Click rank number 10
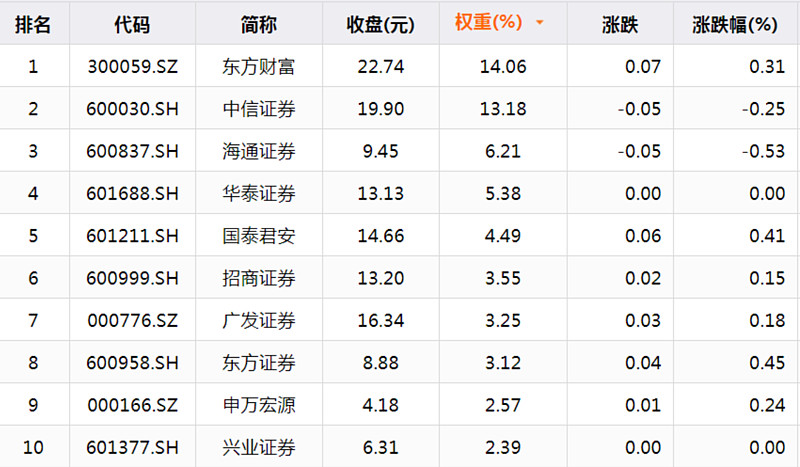Viewport: 800px width, 467px height. (x=33, y=448)
